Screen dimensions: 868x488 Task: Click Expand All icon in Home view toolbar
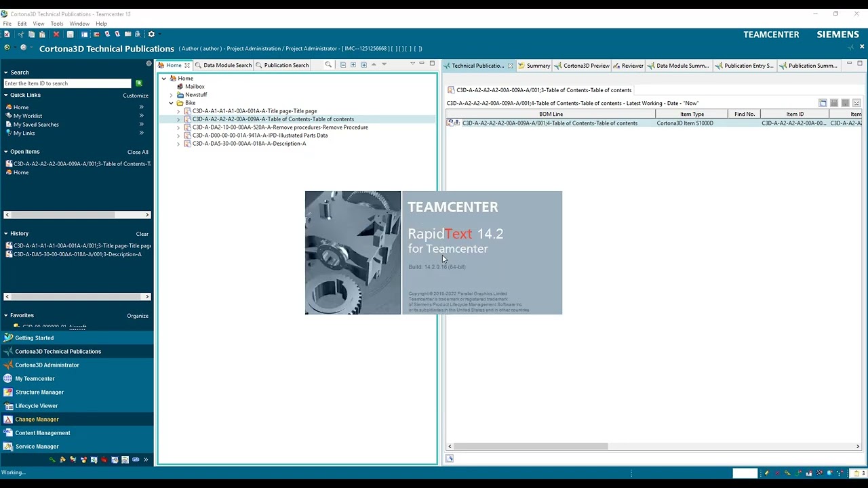(353, 65)
